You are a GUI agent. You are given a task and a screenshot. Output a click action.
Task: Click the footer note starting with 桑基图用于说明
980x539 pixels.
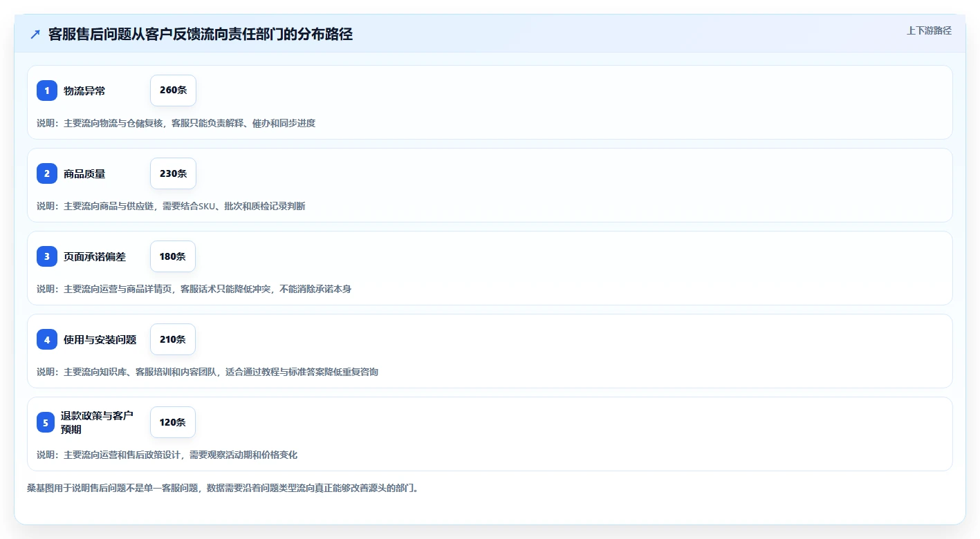click(x=223, y=488)
